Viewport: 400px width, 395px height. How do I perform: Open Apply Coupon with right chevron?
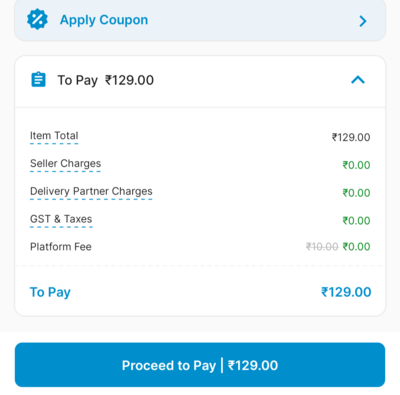[363, 21]
